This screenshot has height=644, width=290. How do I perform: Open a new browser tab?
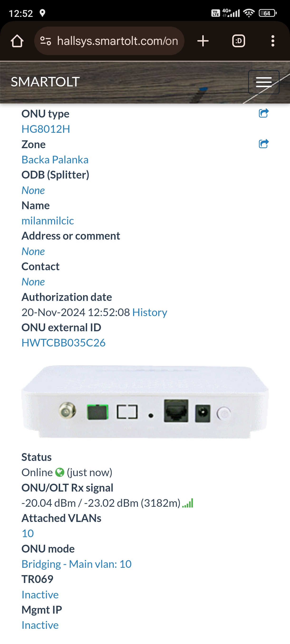[203, 41]
